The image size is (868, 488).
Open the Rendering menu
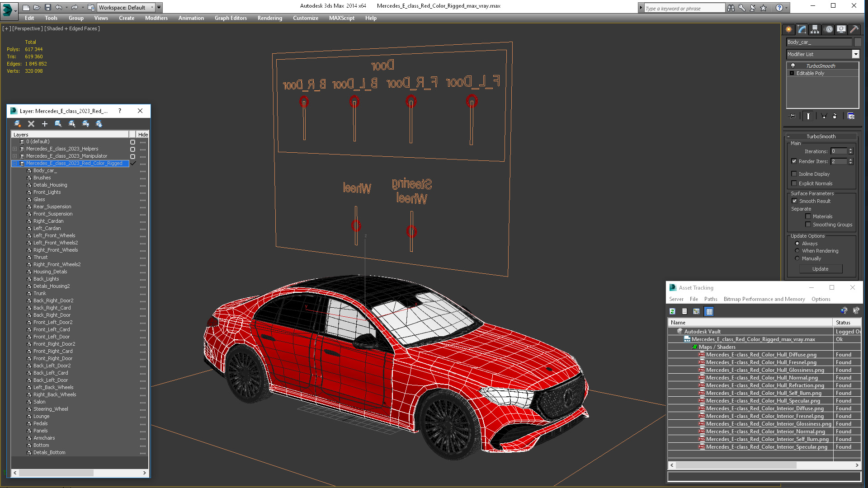coord(270,18)
